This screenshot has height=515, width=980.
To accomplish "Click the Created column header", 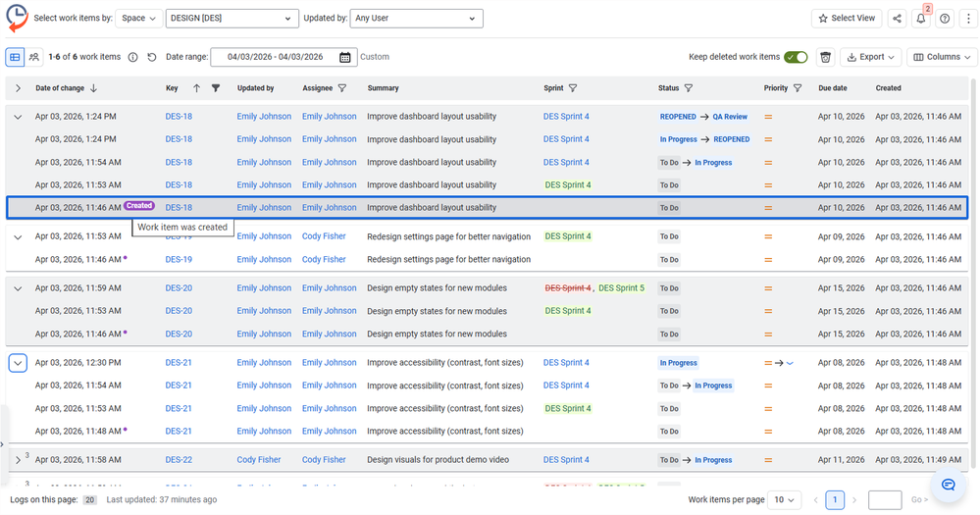I will (888, 88).
